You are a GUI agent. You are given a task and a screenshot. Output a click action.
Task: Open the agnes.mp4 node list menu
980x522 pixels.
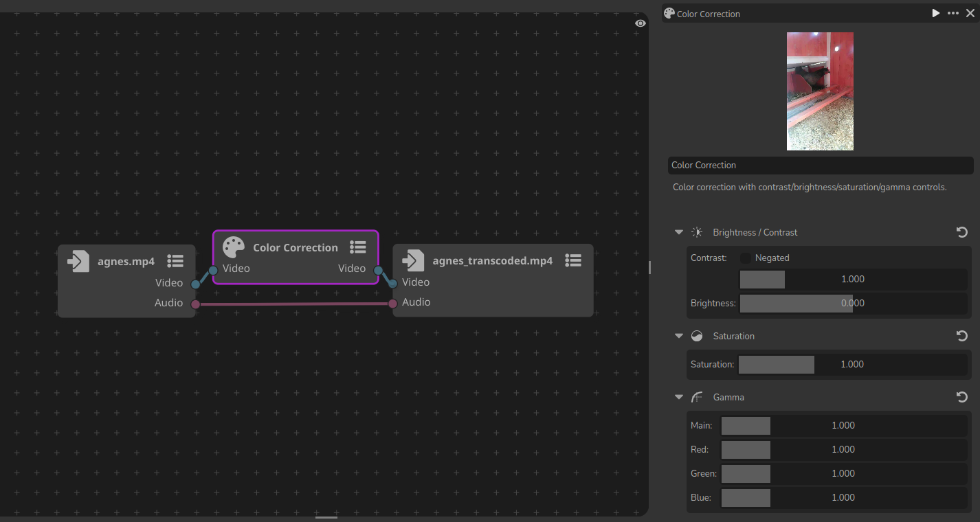pos(175,261)
